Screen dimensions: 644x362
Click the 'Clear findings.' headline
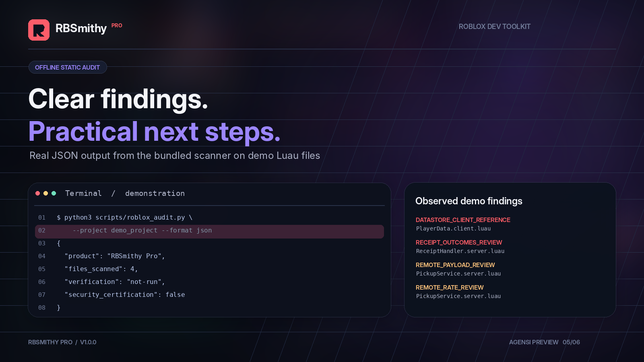(118, 99)
